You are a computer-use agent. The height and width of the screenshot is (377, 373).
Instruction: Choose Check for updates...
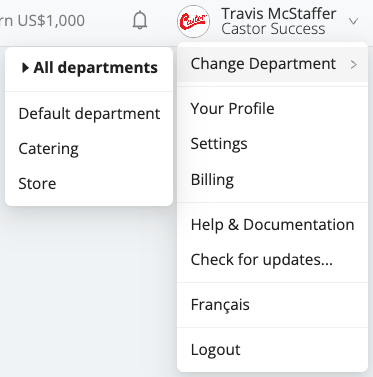tap(272, 260)
